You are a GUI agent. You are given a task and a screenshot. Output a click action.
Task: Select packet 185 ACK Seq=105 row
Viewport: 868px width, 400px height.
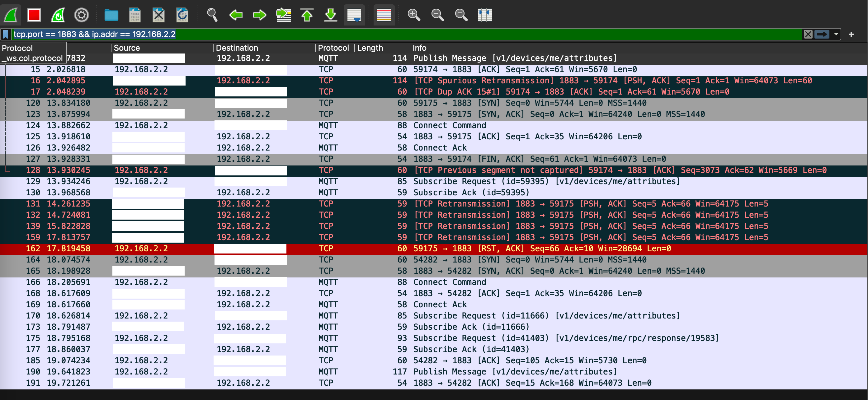(x=434, y=360)
